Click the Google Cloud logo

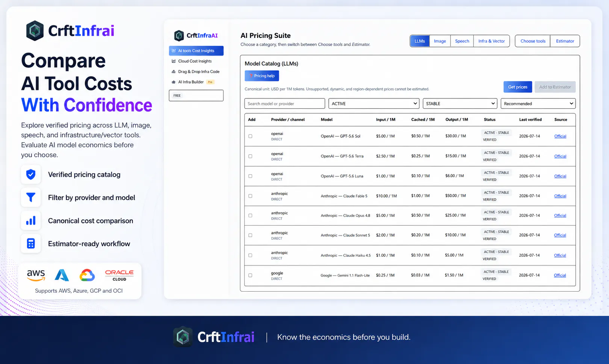pos(87,275)
